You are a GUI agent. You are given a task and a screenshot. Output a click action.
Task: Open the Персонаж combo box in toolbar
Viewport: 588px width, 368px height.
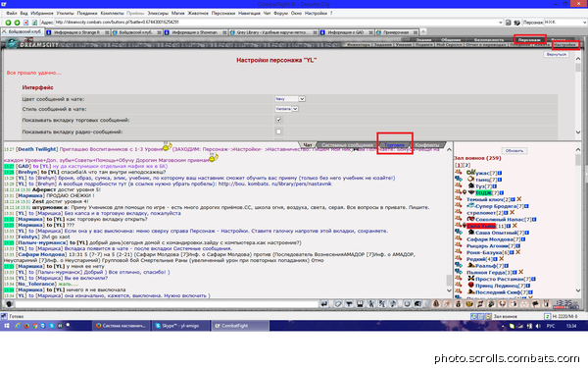tap(565, 23)
